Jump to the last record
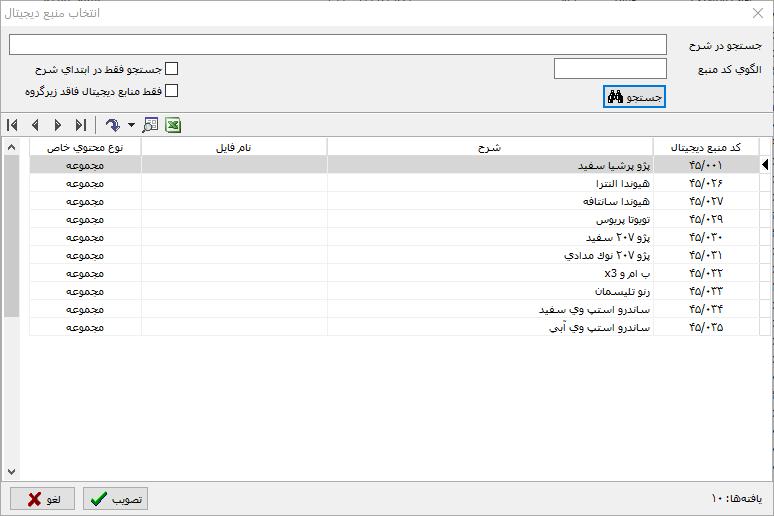This screenshot has height=516, width=774. [x=80, y=125]
